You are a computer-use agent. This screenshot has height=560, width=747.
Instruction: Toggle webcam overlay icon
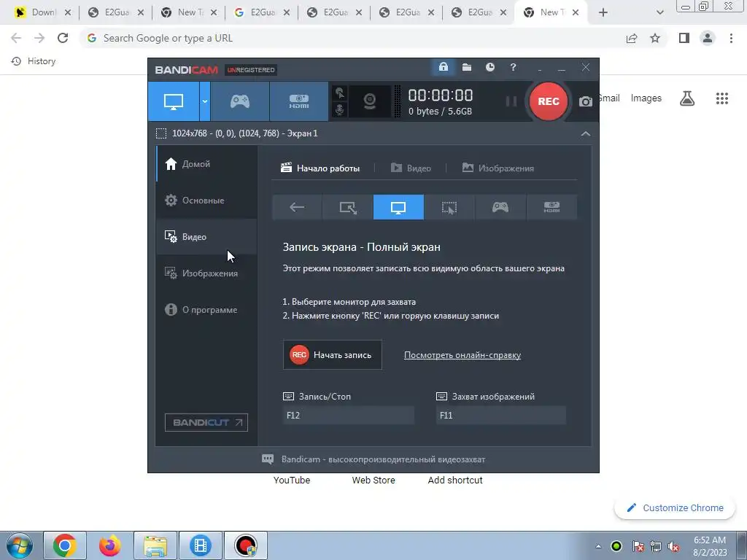(x=370, y=101)
